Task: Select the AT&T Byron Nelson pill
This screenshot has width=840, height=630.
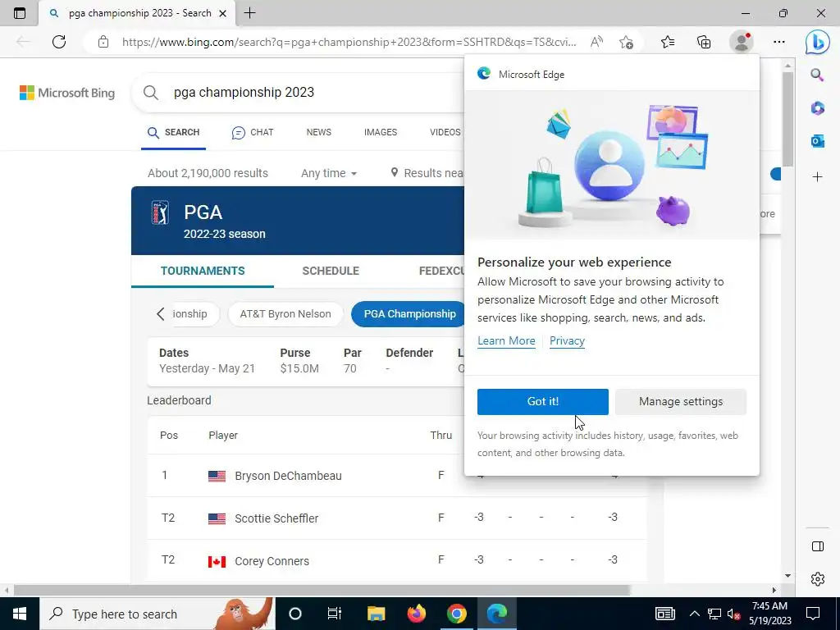Action: (285, 314)
